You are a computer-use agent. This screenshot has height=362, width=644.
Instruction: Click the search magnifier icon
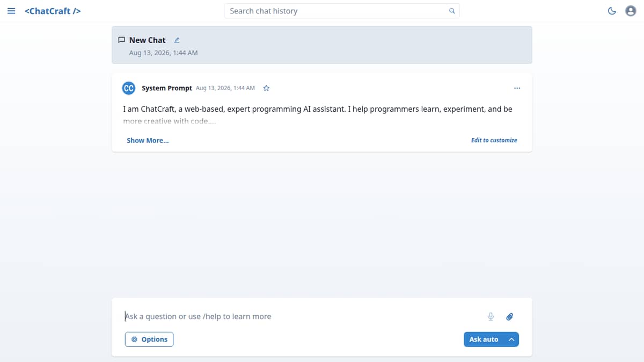[452, 11]
